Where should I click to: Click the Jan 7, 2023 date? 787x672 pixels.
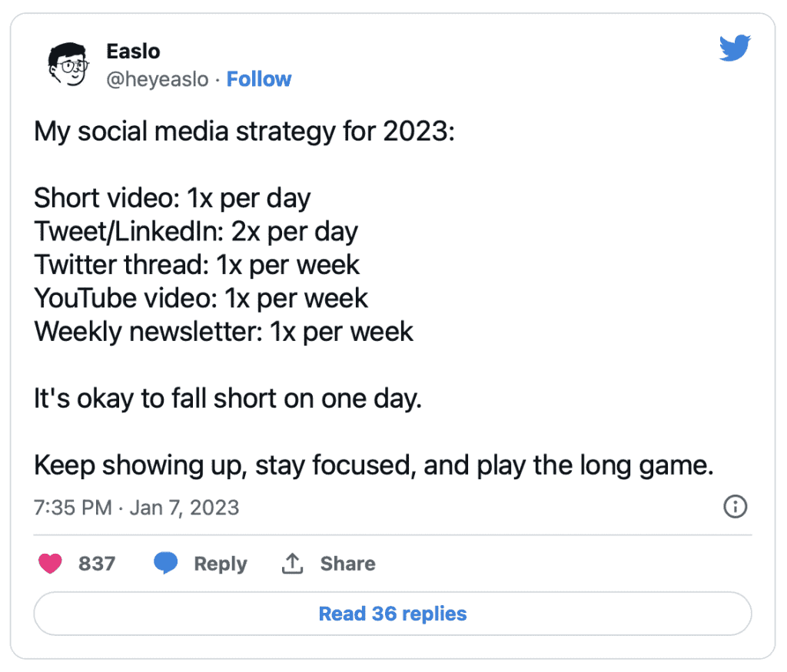tap(184, 508)
